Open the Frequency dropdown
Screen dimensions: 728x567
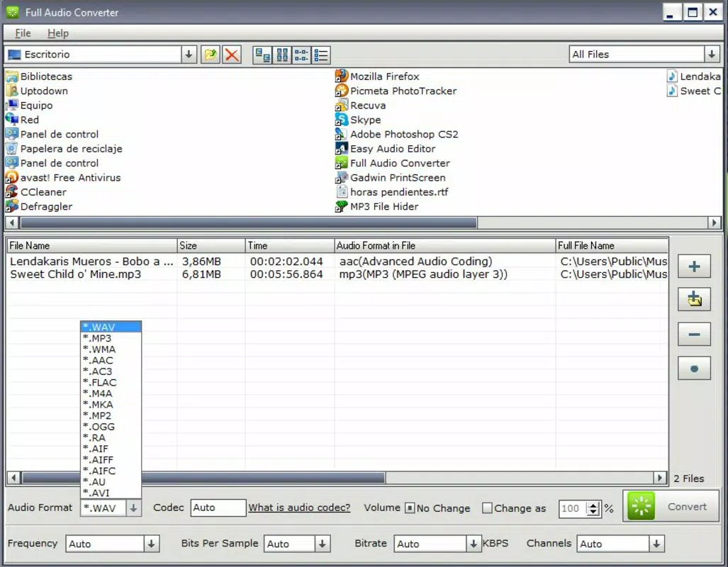(152, 544)
